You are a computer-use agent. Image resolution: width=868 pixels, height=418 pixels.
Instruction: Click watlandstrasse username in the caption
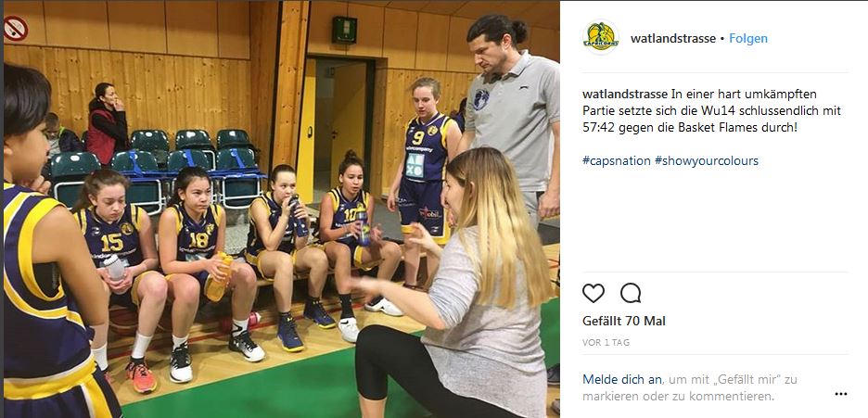(625, 94)
